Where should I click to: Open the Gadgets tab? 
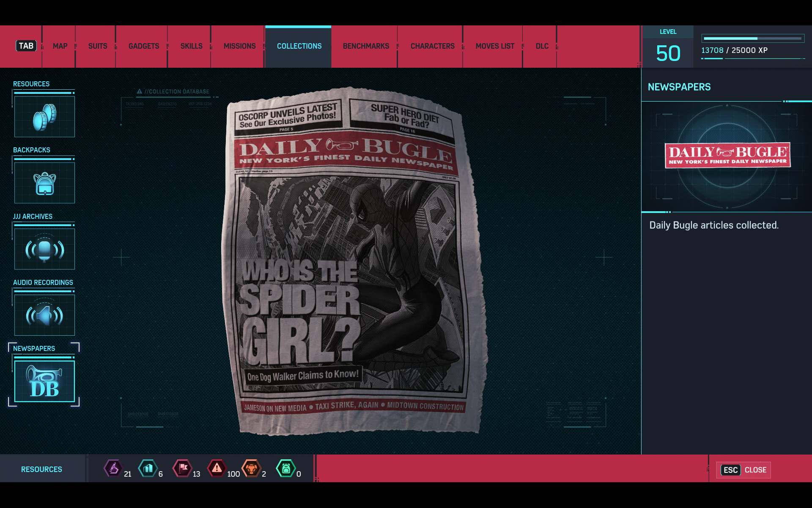(x=144, y=46)
